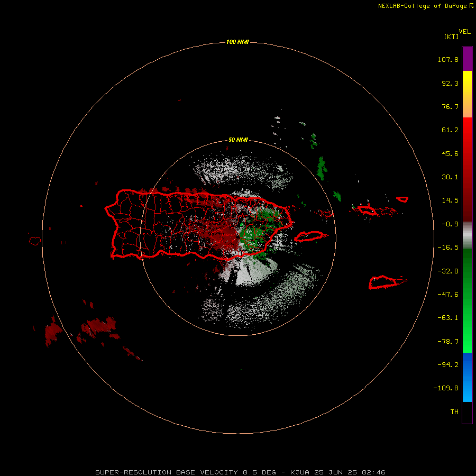This screenshot has width=476, height=476.
Task: Click the 61.2 velocity scale value
Action: (450, 130)
